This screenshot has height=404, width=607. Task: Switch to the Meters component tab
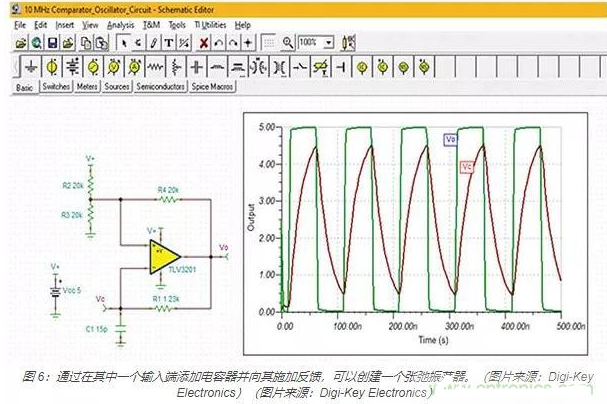(87, 86)
